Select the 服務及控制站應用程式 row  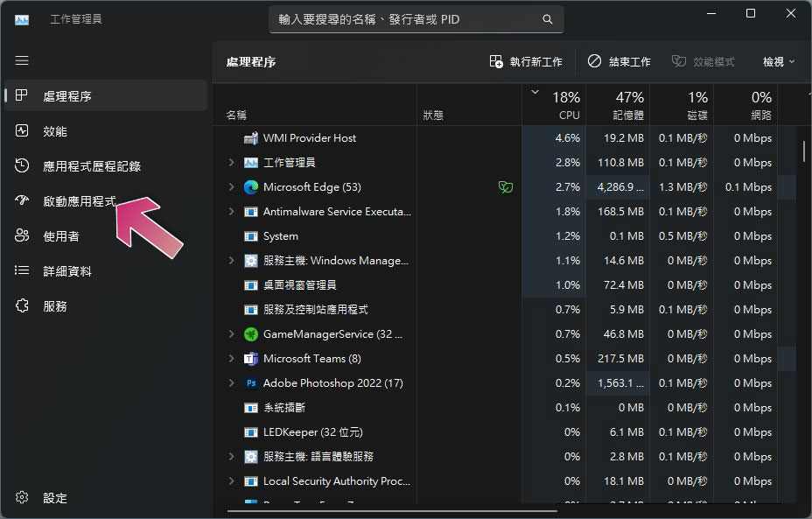coord(504,310)
